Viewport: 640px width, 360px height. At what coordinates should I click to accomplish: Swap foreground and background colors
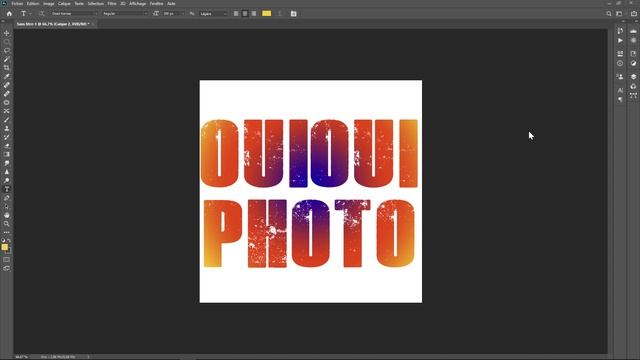point(9,241)
